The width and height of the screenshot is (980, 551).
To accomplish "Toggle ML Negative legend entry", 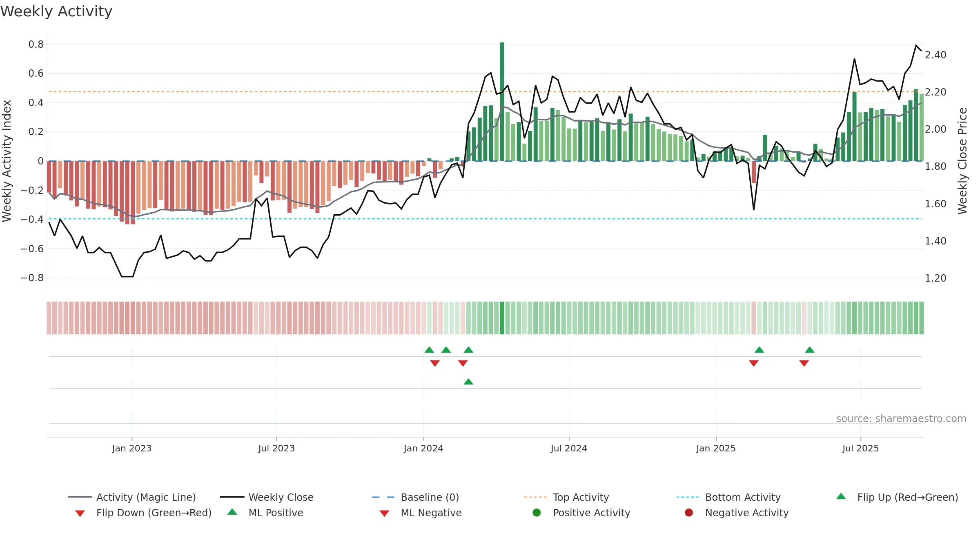I will click(x=421, y=513).
